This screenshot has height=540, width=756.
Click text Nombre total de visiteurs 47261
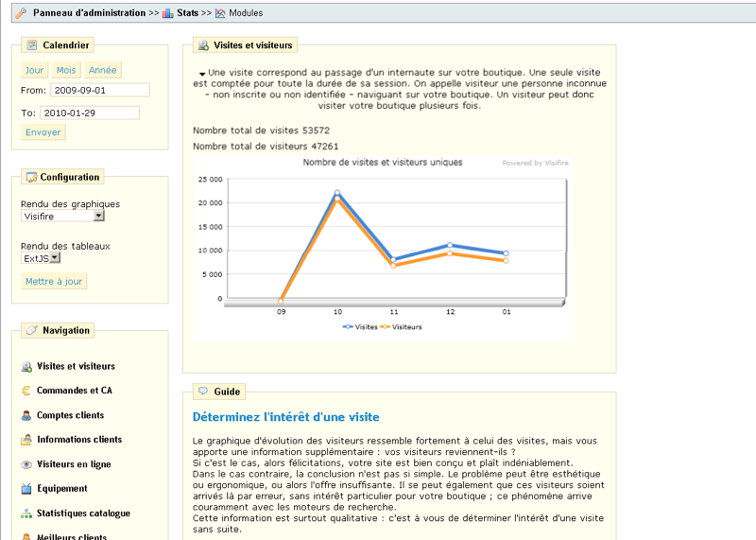pyautogui.click(x=266, y=147)
